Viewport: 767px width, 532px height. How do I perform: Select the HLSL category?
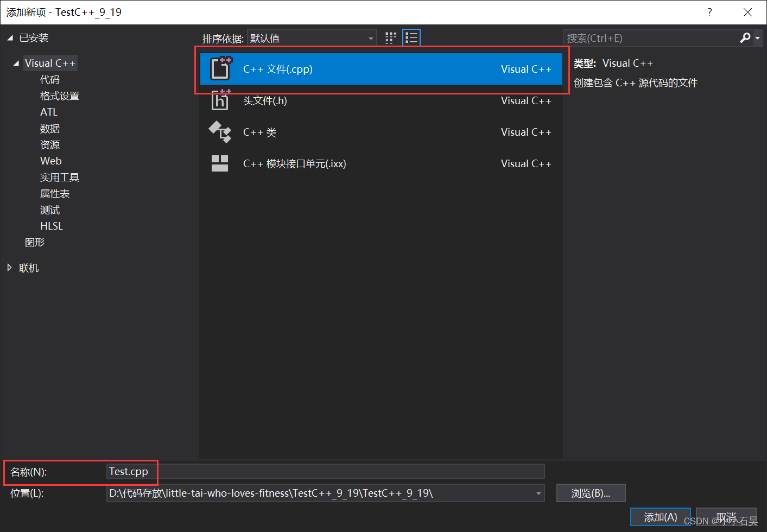click(52, 226)
